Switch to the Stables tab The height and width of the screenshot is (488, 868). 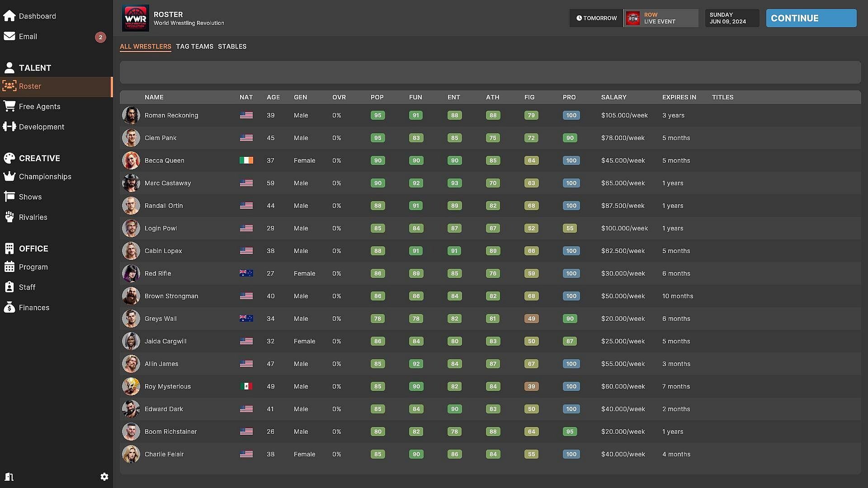pyautogui.click(x=232, y=47)
